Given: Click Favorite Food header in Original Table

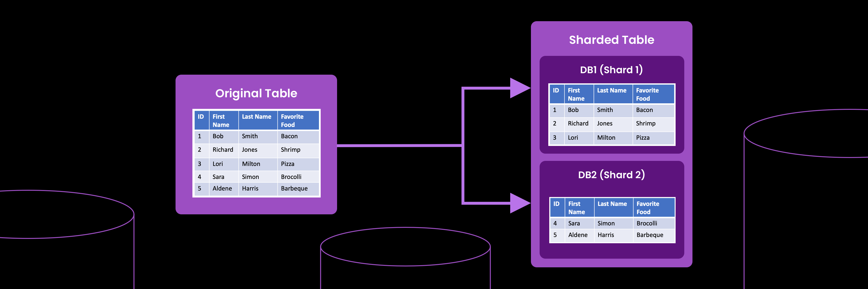Looking at the screenshot, I should pyautogui.click(x=292, y=120).
